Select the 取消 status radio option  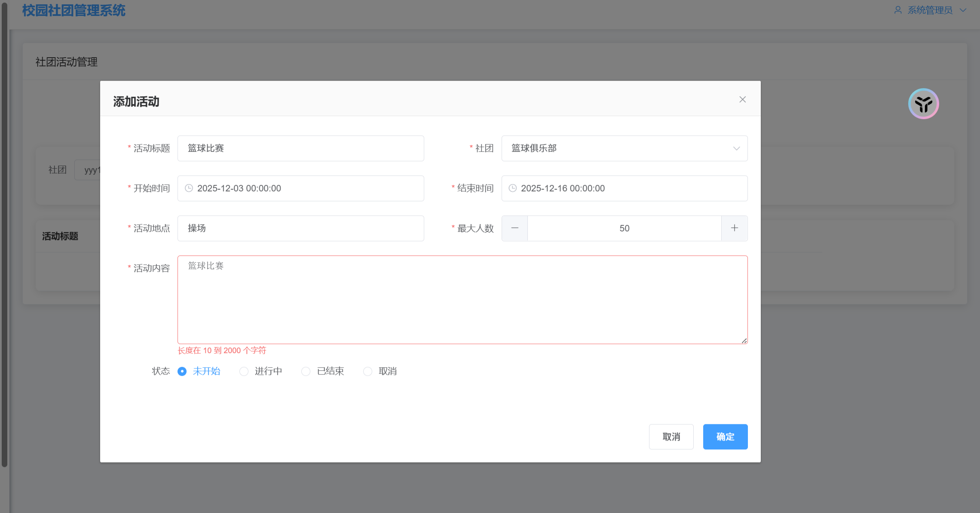(x=368, y=371)
